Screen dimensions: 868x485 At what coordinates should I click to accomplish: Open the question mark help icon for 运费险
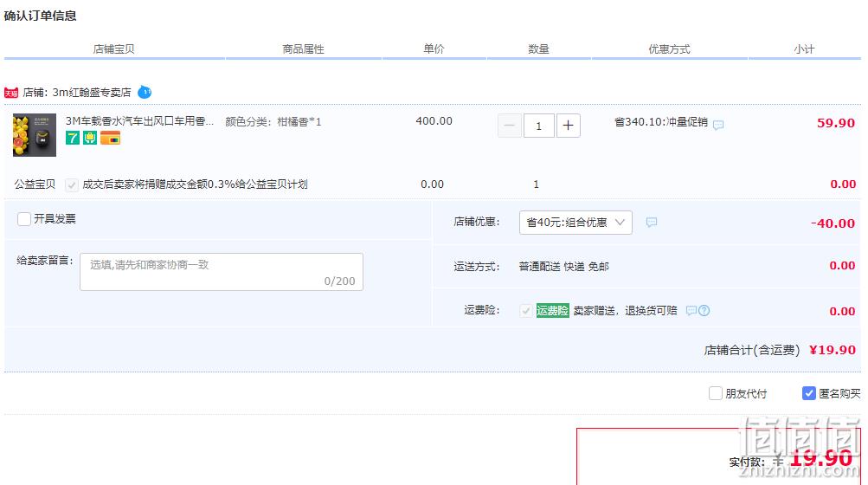[x=704, y=310]
